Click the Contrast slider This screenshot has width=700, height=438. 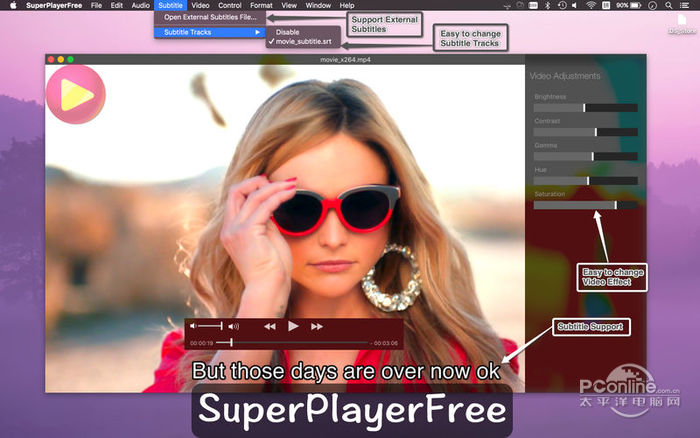[x=585, y=132]
